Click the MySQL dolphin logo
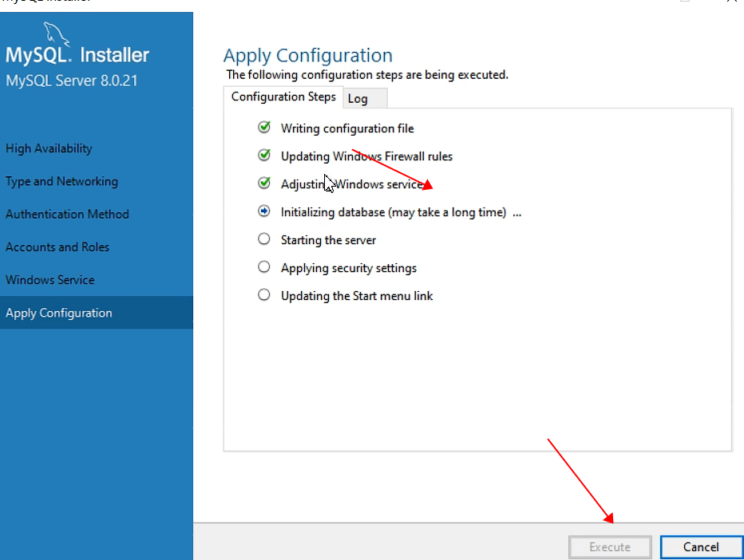Image resolution: width=744 pixels, height=560 pixels. [57, 34]
